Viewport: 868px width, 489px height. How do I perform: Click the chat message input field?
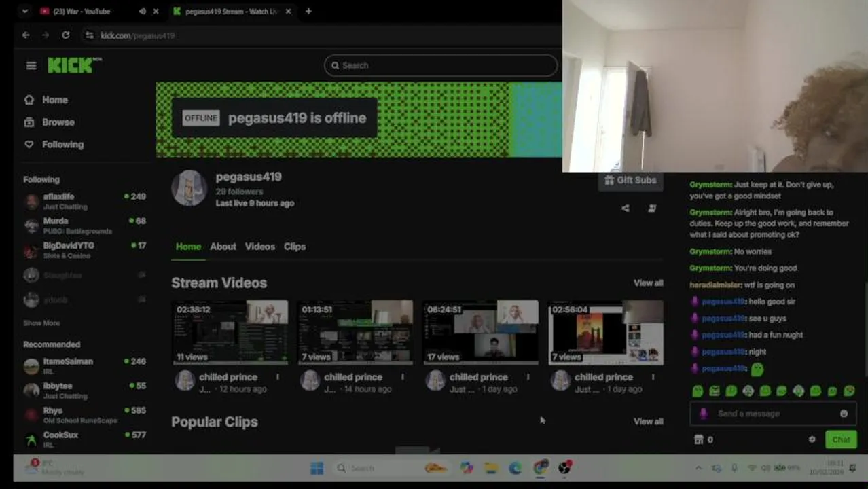click(772, 414)
